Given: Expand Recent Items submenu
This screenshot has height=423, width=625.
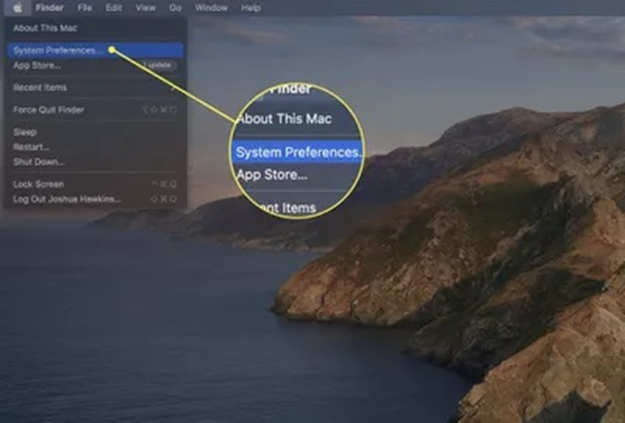Looking at the screenshot, I should pos(95,88).
